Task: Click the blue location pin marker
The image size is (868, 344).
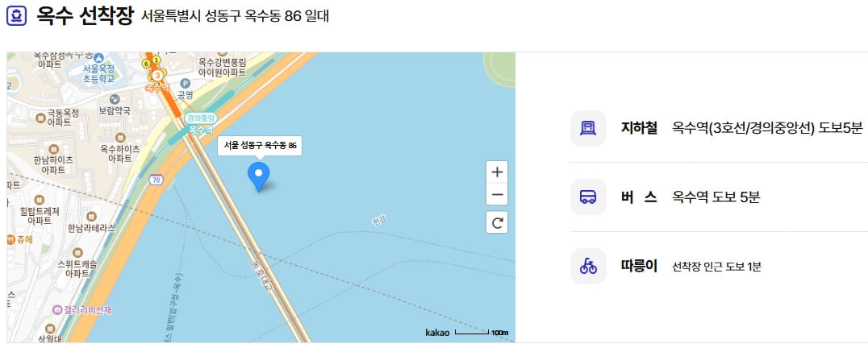Action: (258, 177)
